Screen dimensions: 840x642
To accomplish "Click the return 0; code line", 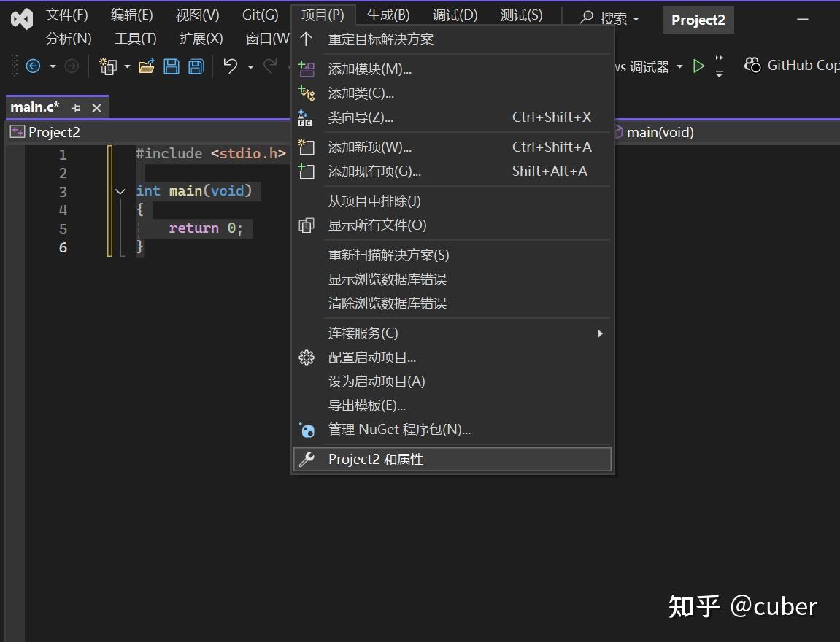I will coord(206,228).
